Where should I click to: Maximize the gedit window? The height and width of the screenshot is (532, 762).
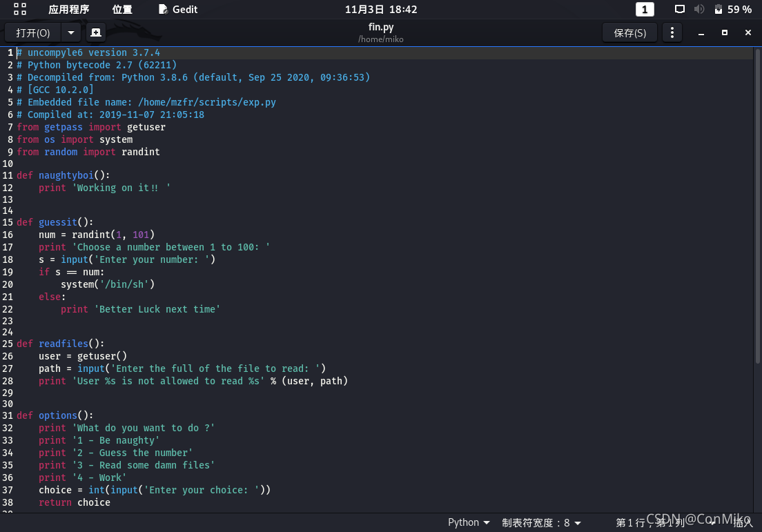click(725, 32)
